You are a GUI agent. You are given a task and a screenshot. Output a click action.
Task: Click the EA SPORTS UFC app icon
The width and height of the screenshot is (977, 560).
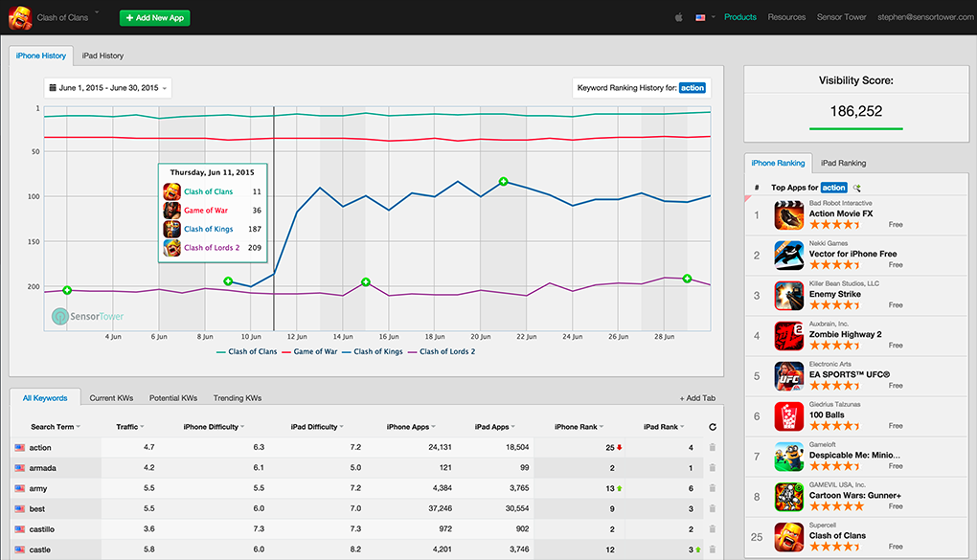pos(789,377)
